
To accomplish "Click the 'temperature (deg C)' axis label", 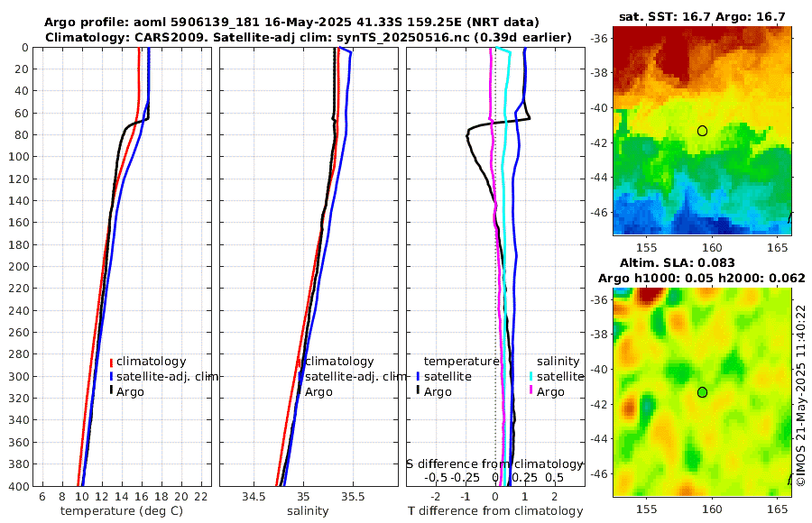I will pos(122,511).
